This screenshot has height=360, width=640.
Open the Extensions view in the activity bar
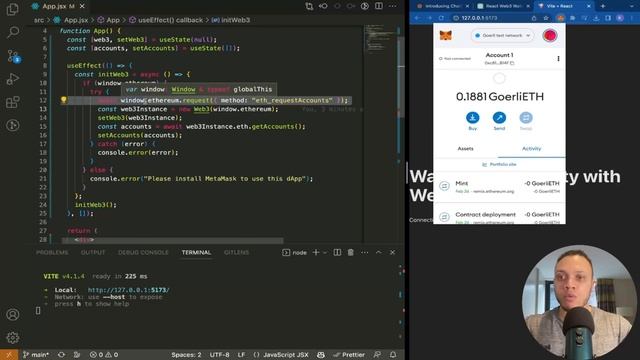coord(13,102)
